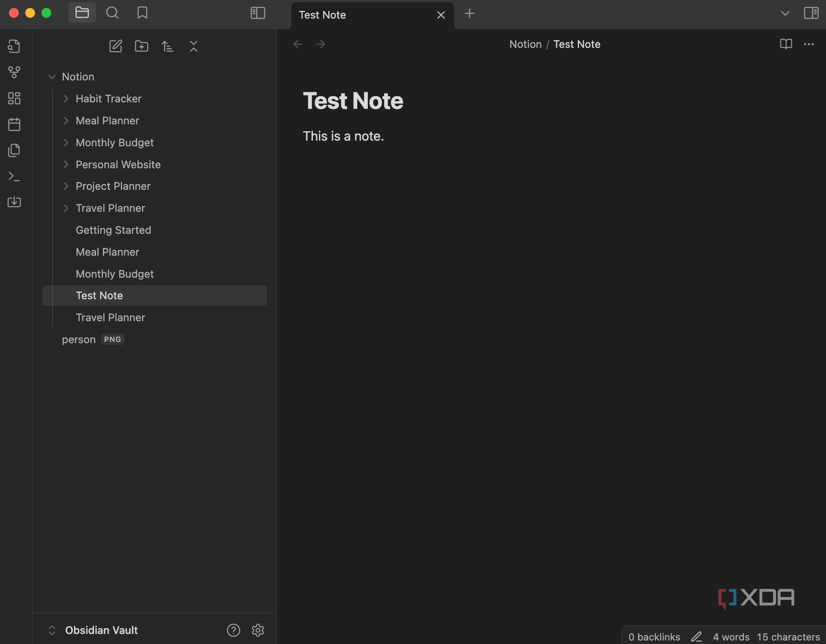This screenshot has width=826, height=644.
Task: Open the graph view
Action: click(14, 72)
